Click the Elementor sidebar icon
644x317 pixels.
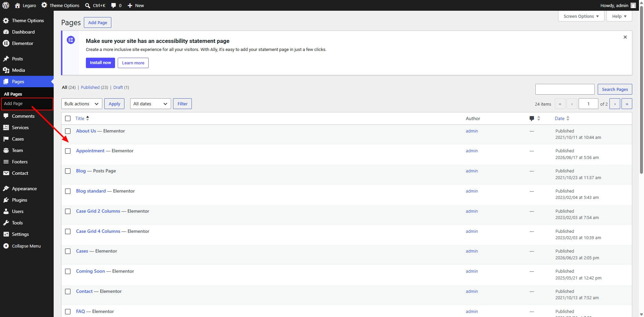tap(6, 43)
